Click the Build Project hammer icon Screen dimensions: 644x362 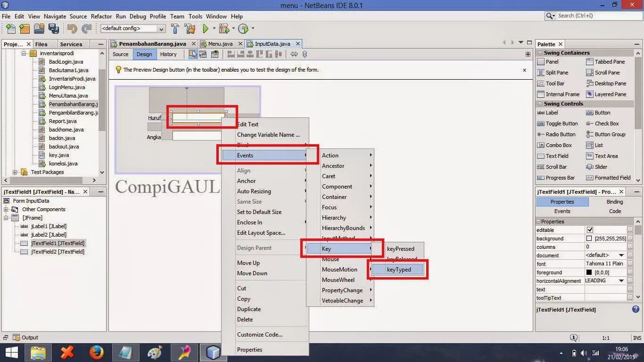[175, 29]
